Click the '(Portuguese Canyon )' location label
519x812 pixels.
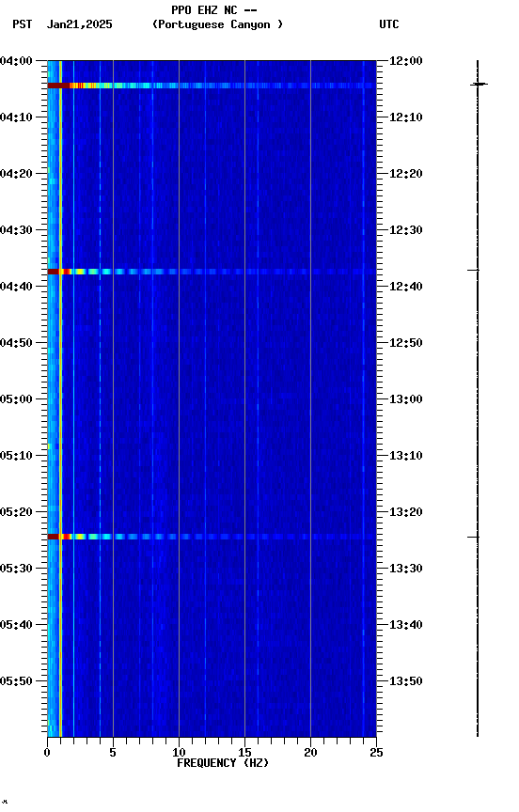coord(217,24)
